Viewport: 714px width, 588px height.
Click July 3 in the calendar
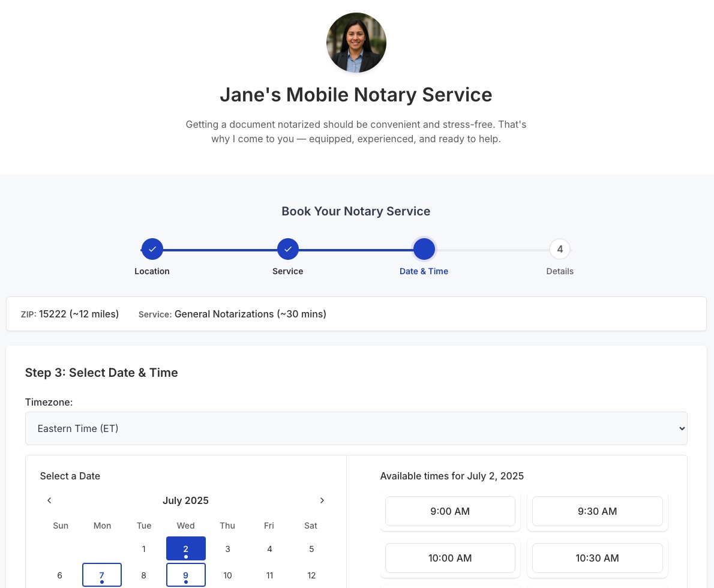(x=227, y=548)
